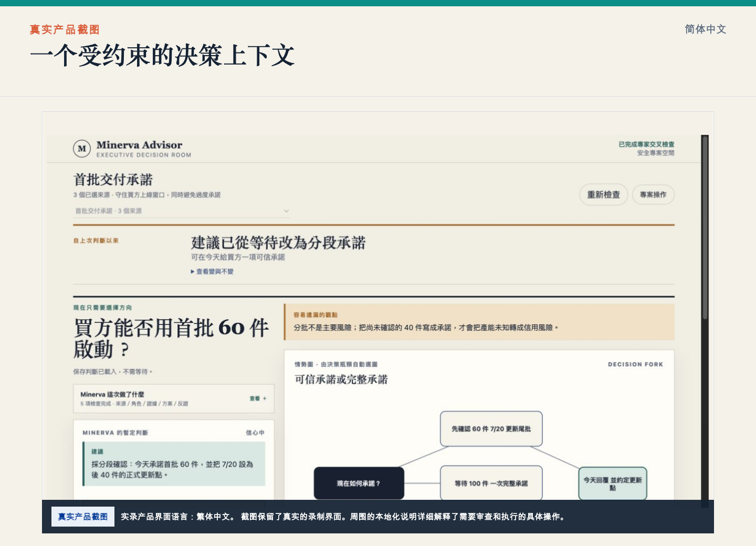Click the Minerva Advisor M logo
The height and width of the screenshot is (546, 756).
pyautogui.click(x=82, y=149)
